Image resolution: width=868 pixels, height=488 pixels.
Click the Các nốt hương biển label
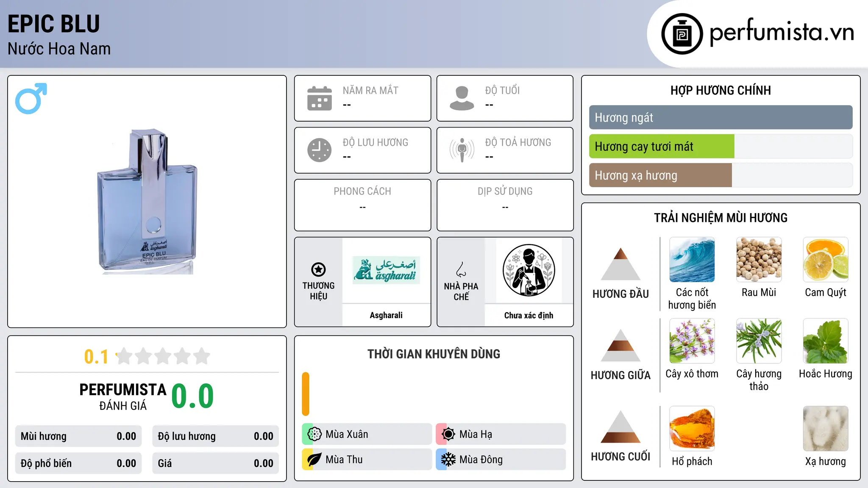[692, 299]
